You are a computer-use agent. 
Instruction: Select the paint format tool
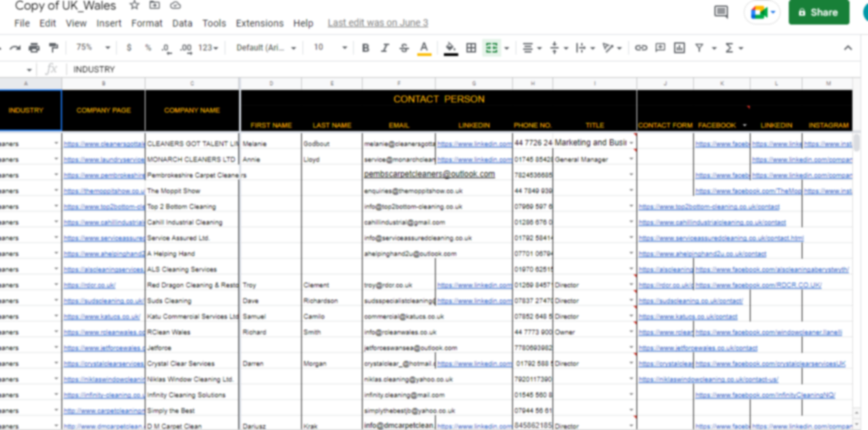point(53,48)
